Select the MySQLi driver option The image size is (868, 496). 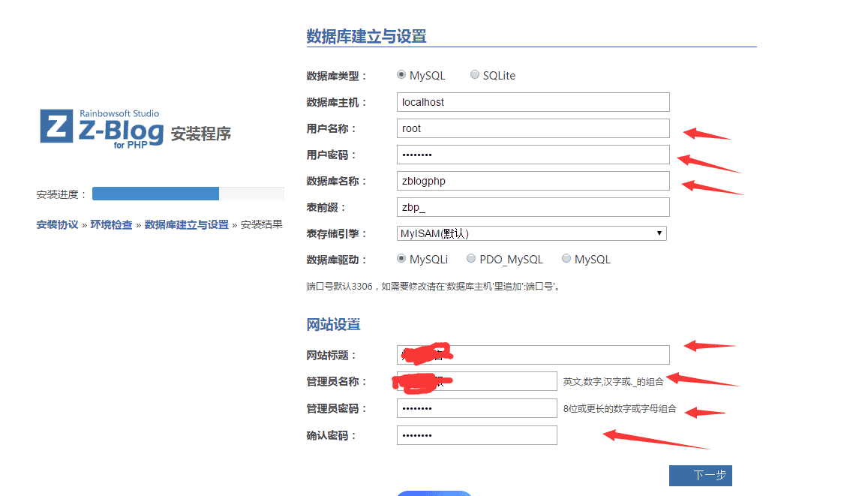click(402, 258)
